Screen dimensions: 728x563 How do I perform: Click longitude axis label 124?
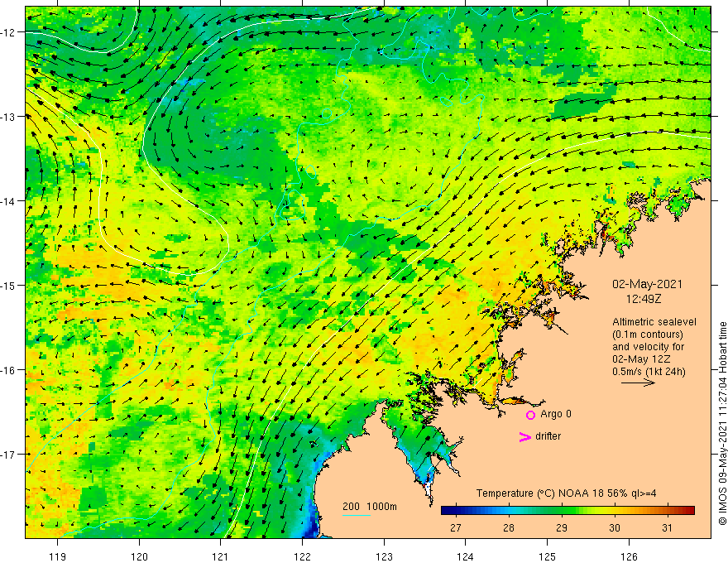point(465,556)
